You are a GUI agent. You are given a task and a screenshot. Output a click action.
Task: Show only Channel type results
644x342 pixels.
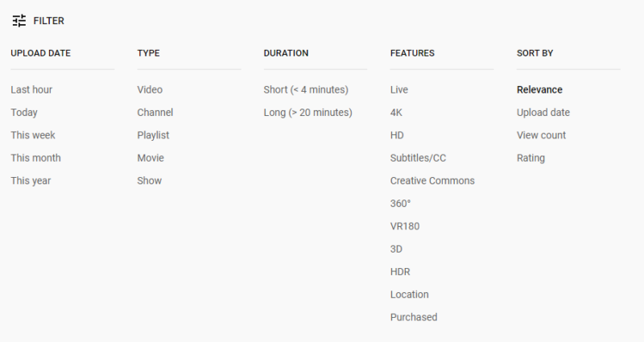point(155,113)
